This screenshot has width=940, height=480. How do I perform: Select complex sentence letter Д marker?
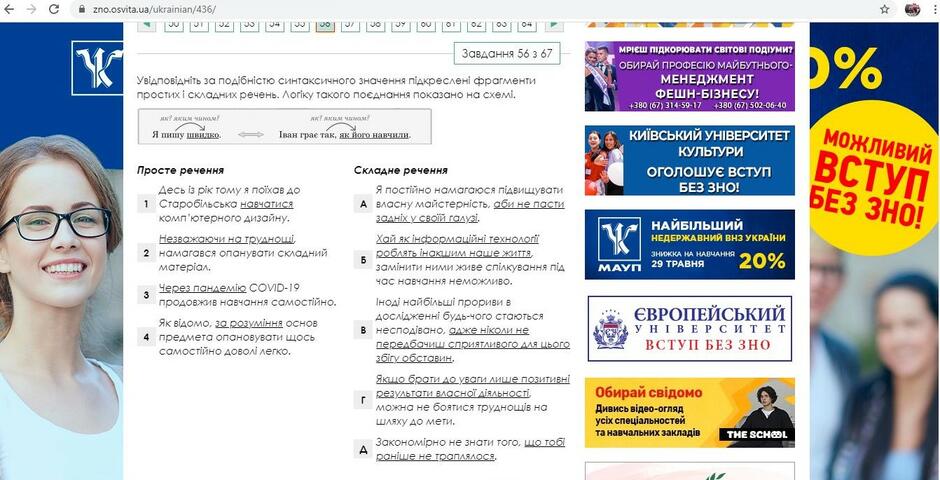click(x=363, y=449)
